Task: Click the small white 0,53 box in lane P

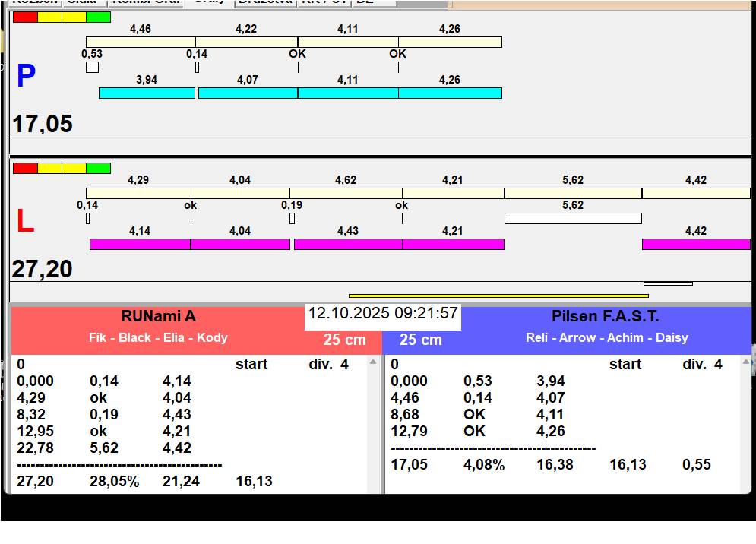Action: click(x=92, y=67)
